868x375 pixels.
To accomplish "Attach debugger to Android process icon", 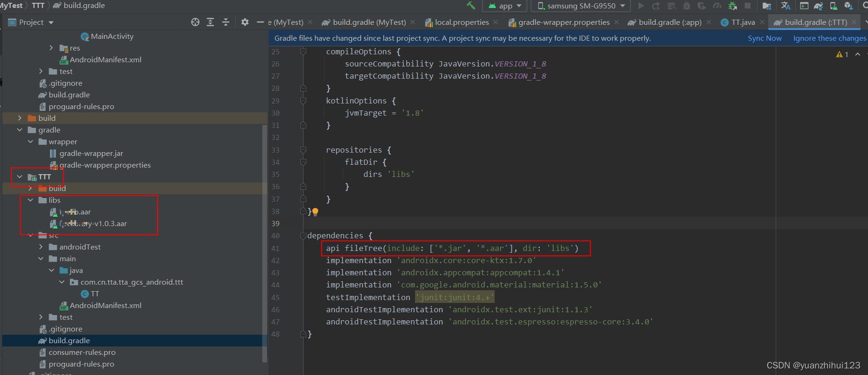I will coord(733,6).
